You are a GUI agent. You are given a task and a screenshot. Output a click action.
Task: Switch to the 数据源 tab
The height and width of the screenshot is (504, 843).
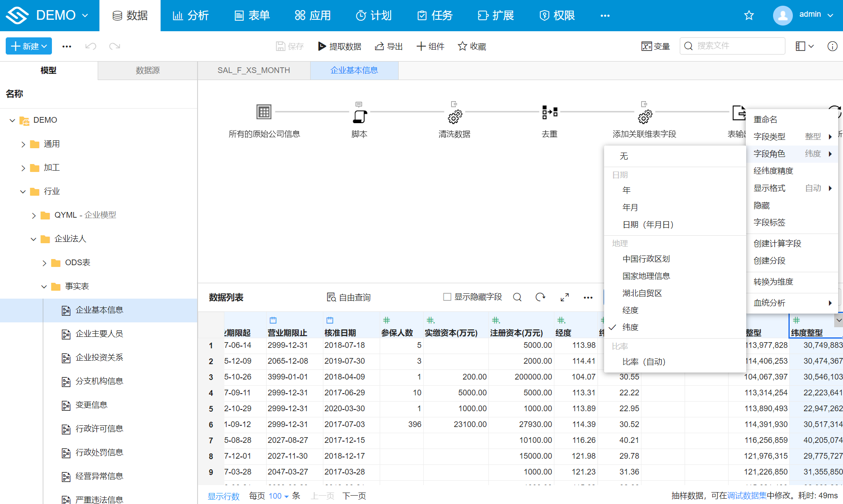pyautogui.click(x=147, y=70)
